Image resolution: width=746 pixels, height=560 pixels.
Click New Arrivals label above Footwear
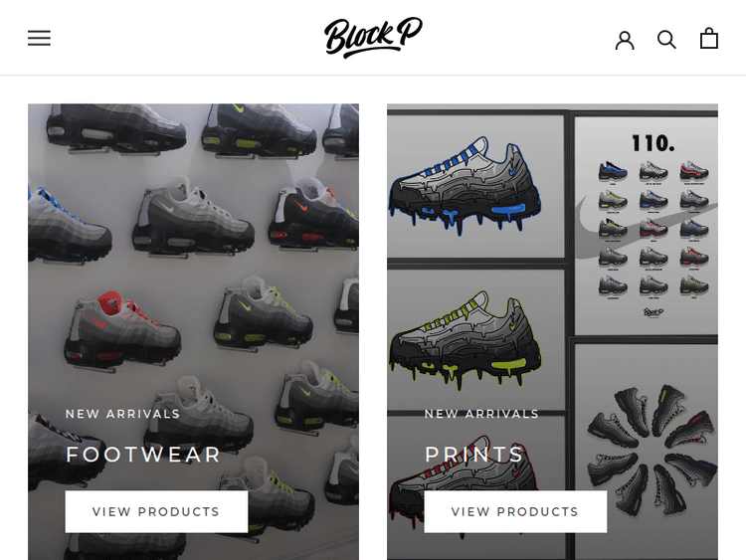[122, 414]
